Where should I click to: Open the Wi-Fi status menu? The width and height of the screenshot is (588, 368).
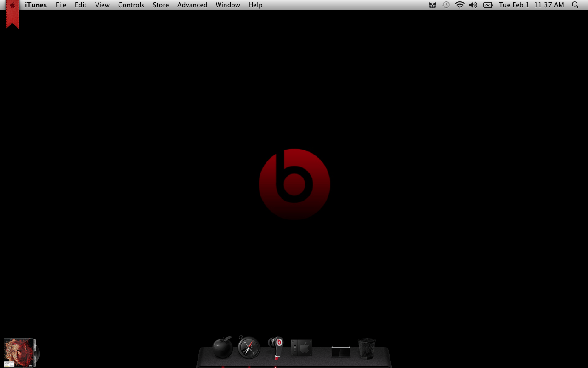(460, 5)
